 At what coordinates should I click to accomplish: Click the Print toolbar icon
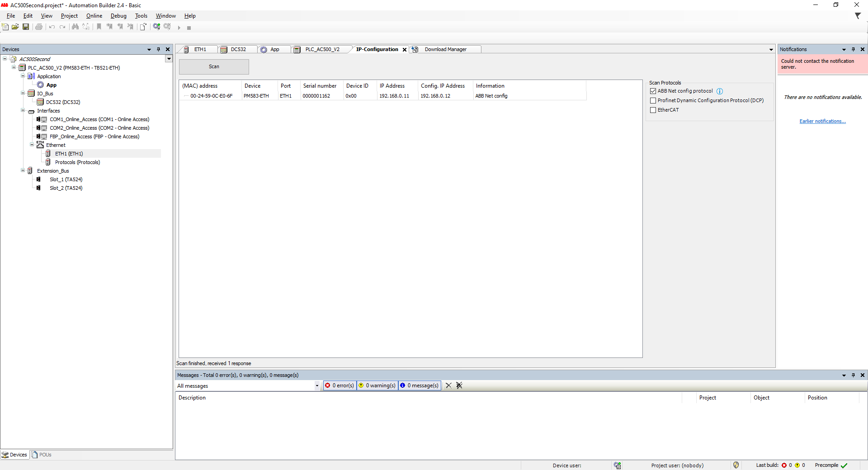coord(39,27)
